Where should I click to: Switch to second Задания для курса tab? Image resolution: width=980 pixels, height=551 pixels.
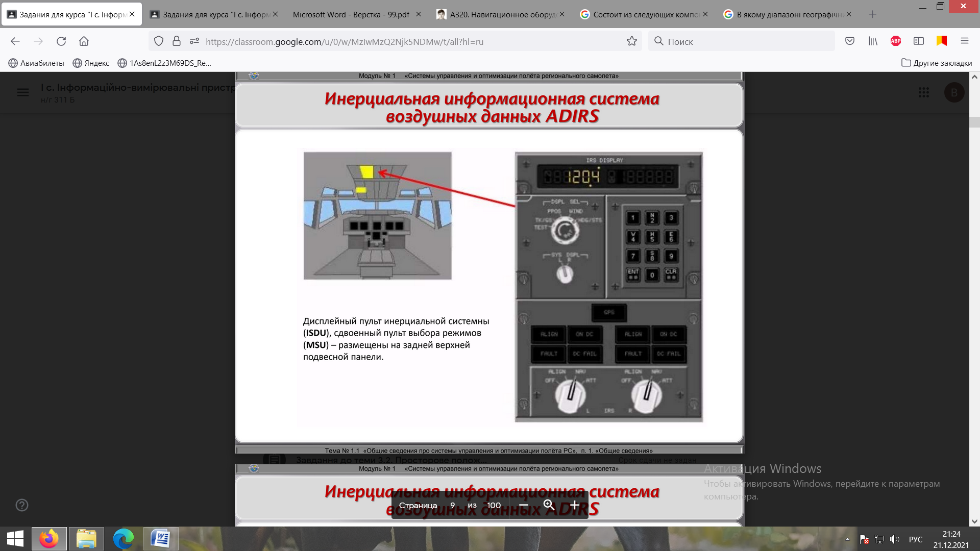pyautogui.click(x=214, y=14)
